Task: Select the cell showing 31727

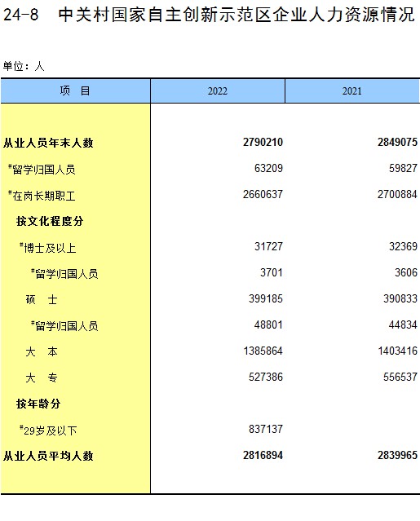Action: click(x=268, y=246)
